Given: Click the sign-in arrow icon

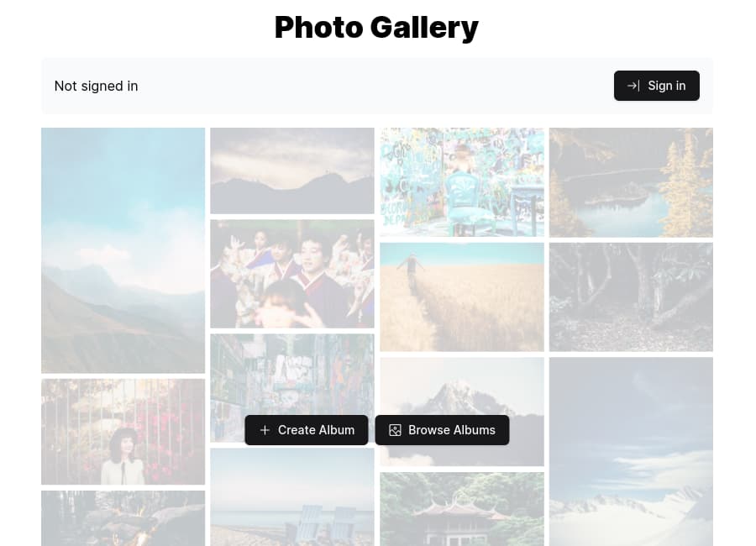Looking at the screenshot, I should point(633,86).
